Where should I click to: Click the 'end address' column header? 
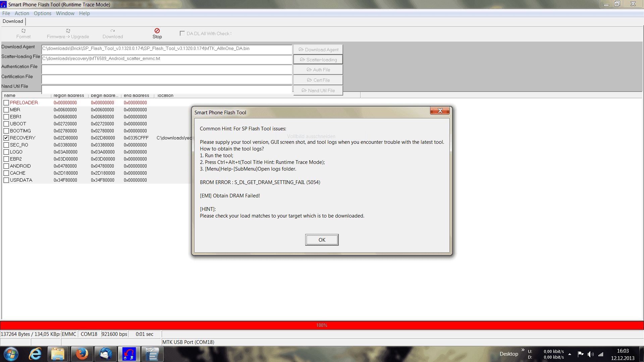point(138,96)
